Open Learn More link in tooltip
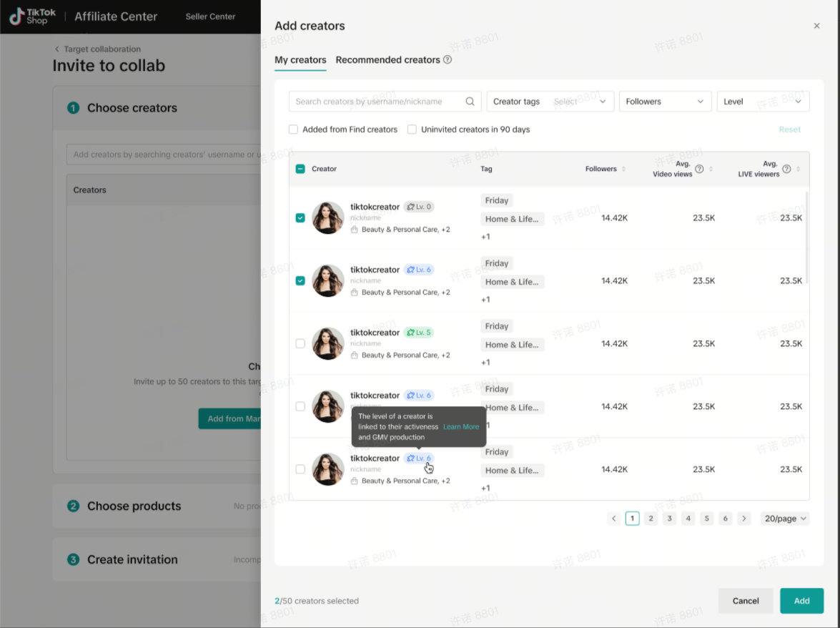This screenshot has height=628, width=840. point(461,427)
